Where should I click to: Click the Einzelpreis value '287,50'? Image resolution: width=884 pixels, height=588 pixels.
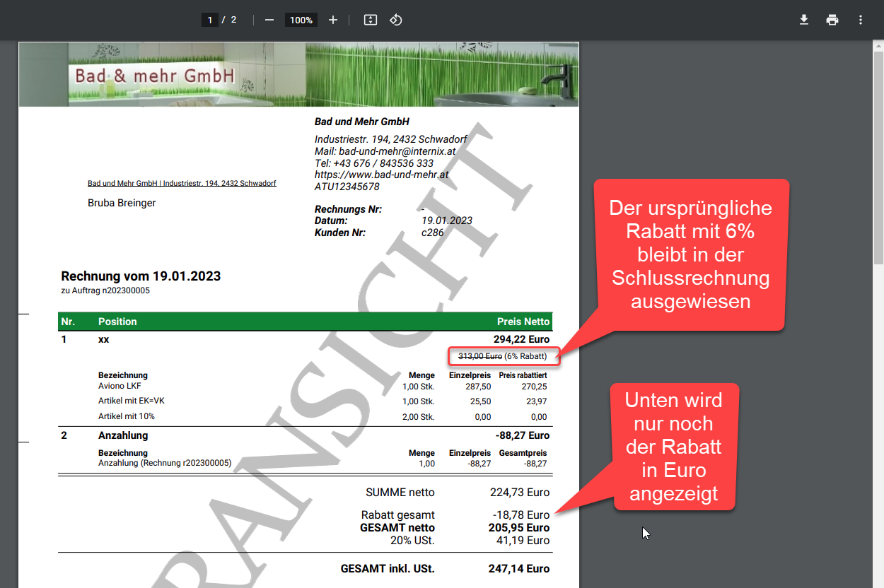tap(477, 387)
